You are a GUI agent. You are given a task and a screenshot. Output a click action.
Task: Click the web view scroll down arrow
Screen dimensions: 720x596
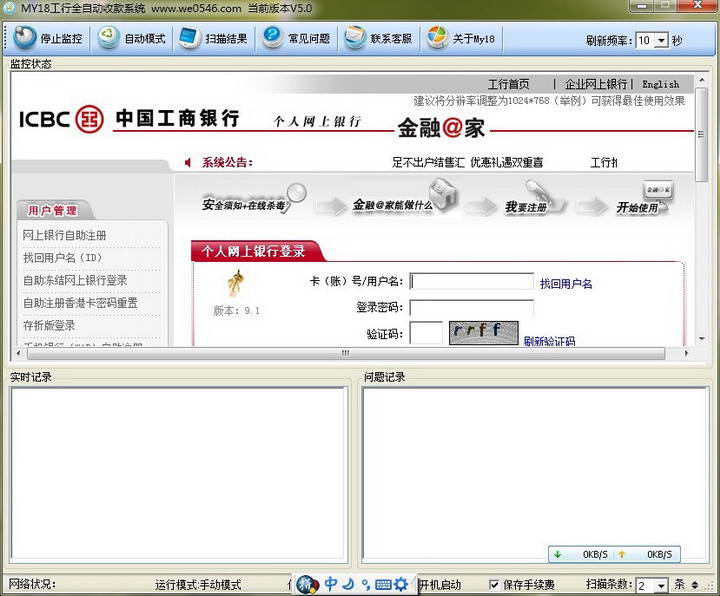tap(701, 339)
